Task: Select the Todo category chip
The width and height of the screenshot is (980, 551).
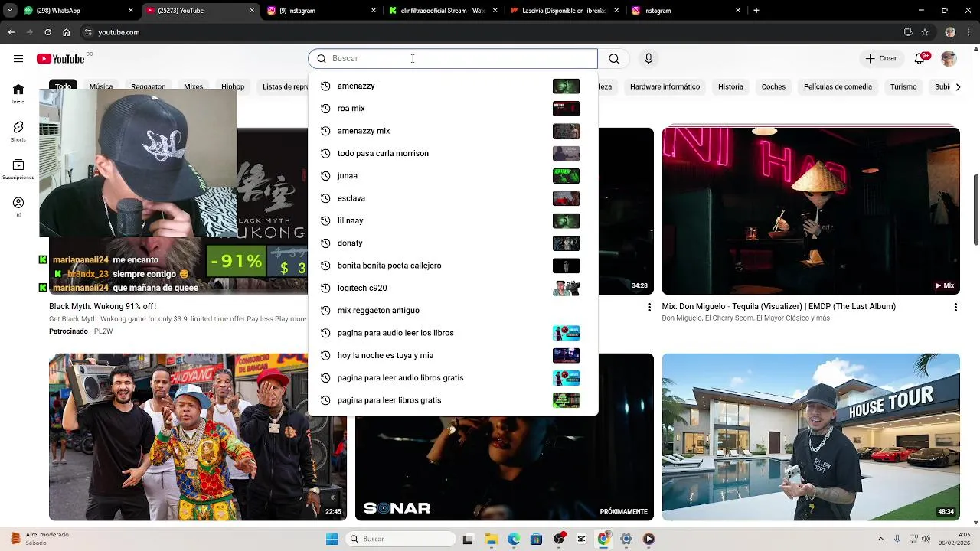Action: tap(63, 86)
